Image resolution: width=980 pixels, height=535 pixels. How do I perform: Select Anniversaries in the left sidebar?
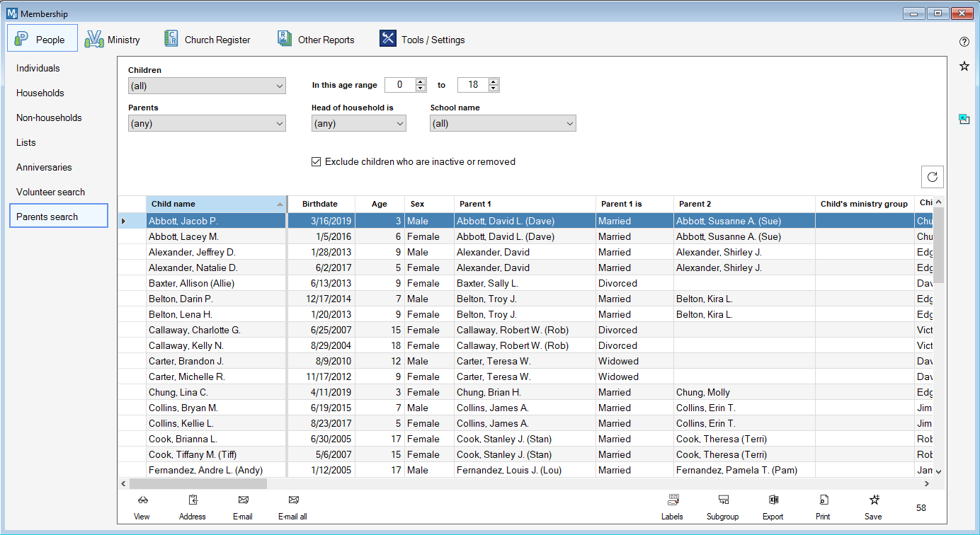pos(45,167)
